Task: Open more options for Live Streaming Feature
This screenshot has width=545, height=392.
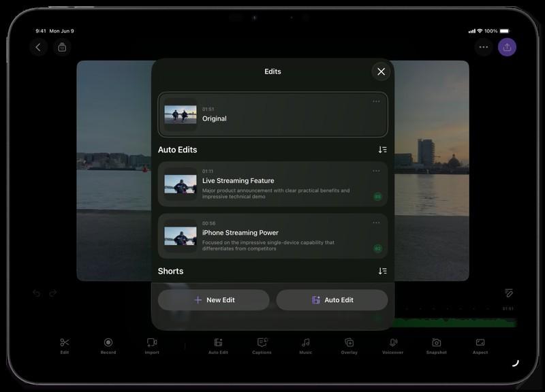Action: (x=376, y=171)
